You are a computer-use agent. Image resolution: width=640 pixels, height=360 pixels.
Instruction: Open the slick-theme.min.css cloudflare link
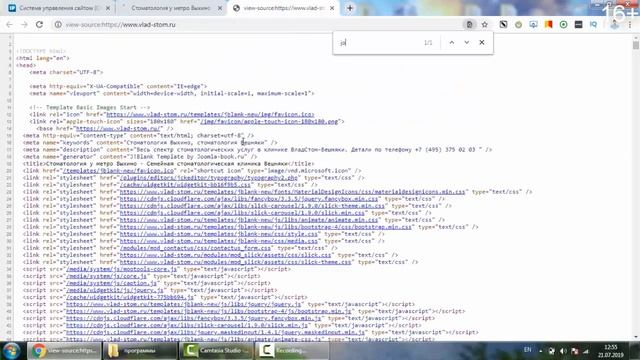coord(252,206)
